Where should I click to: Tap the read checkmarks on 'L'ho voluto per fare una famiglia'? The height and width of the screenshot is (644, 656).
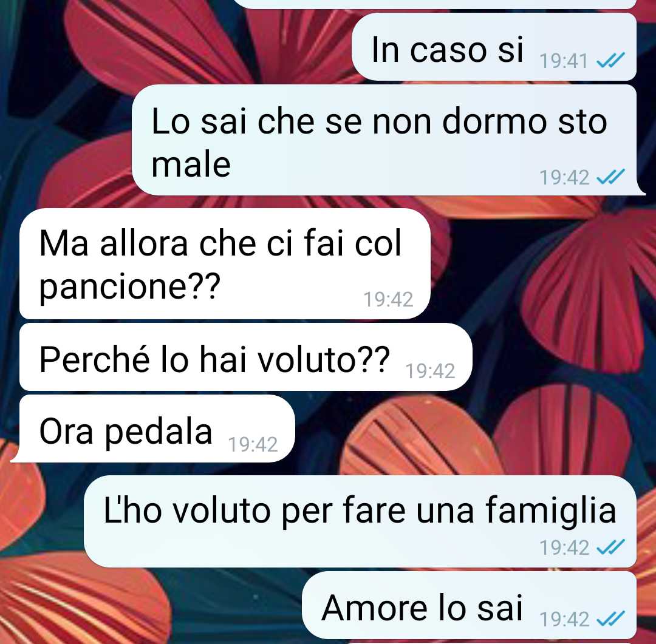[610, 547]
